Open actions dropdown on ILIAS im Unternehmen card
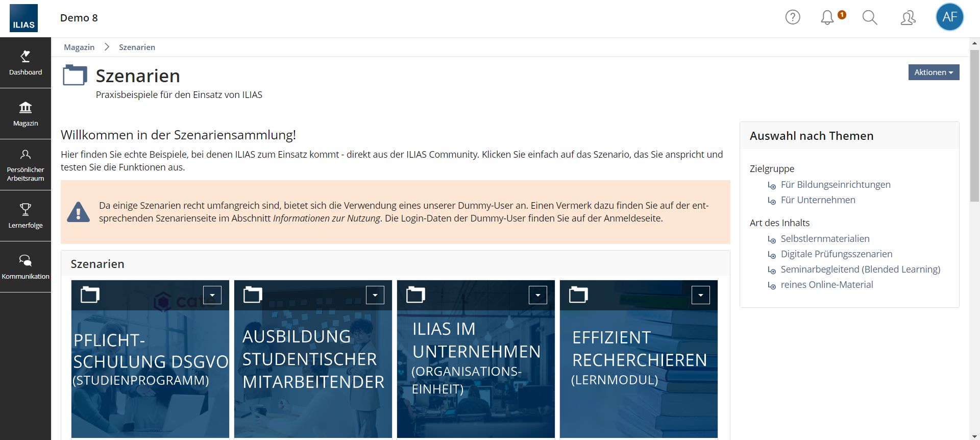The image size is (980, 440). click(538, 295)
